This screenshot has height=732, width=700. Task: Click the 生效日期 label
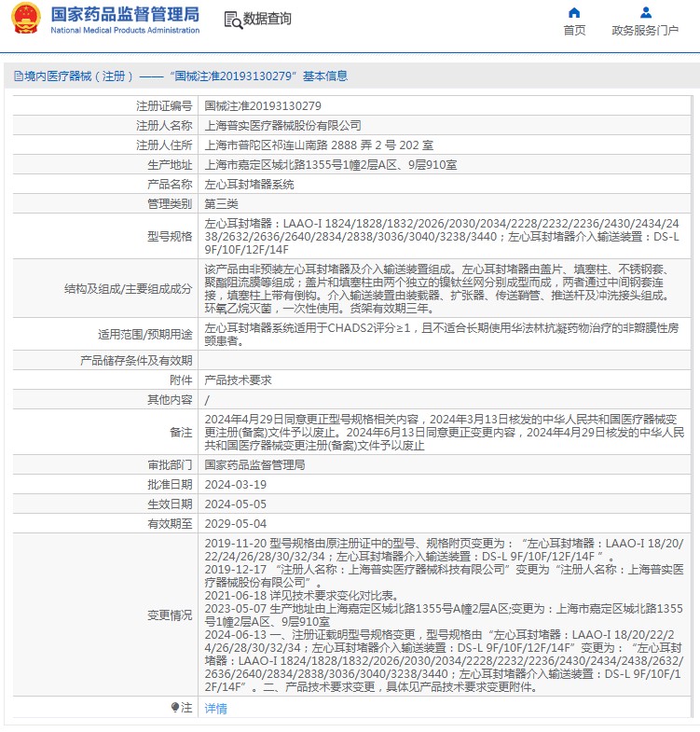[170, 504]
